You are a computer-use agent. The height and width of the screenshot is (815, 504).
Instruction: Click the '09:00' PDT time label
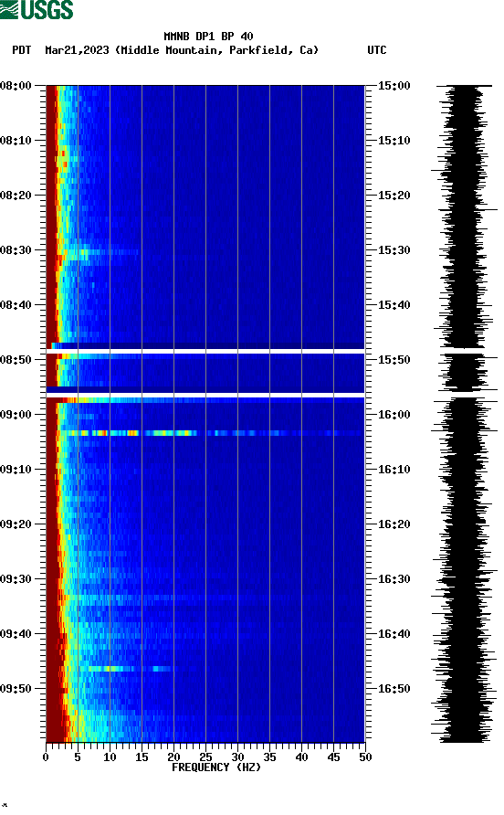16,414
